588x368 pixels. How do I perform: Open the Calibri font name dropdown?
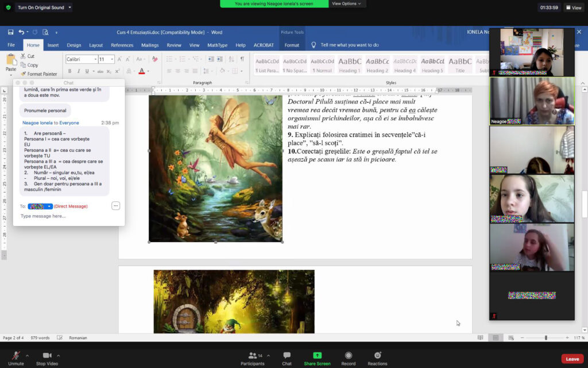pyautogui.click(x=95, y=59)
